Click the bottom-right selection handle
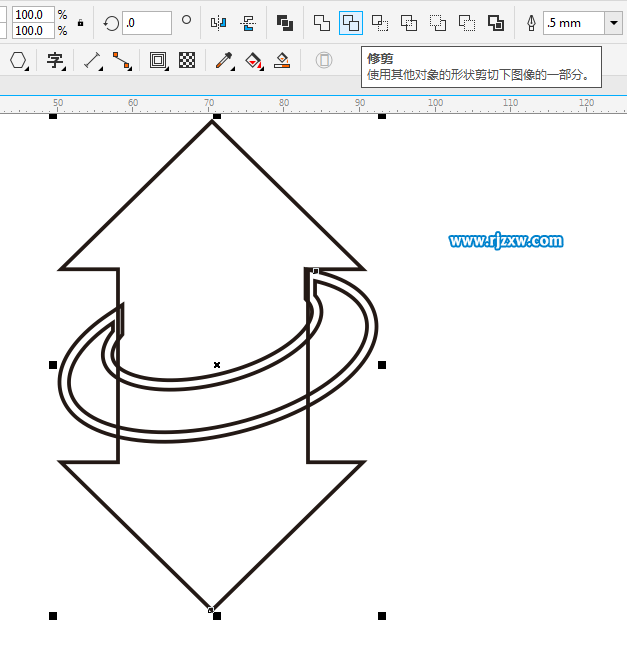Screen dimensions: 627x663 tap(382, 616)
